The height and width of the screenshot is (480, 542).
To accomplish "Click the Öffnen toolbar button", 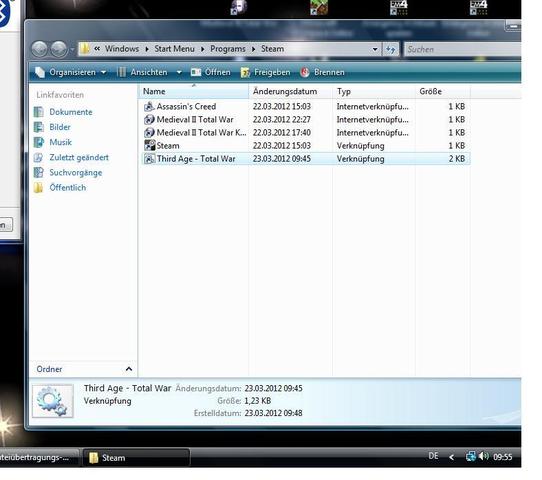I will 211,72.
